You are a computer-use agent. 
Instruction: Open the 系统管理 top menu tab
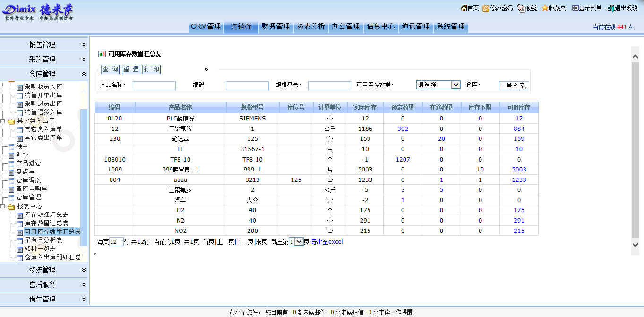tap(451, 26)
